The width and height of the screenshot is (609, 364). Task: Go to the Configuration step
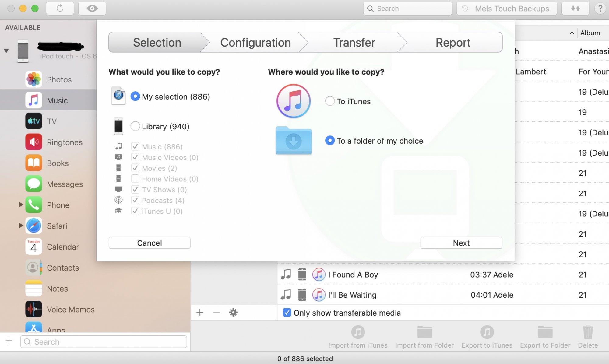tap(255, 42)
